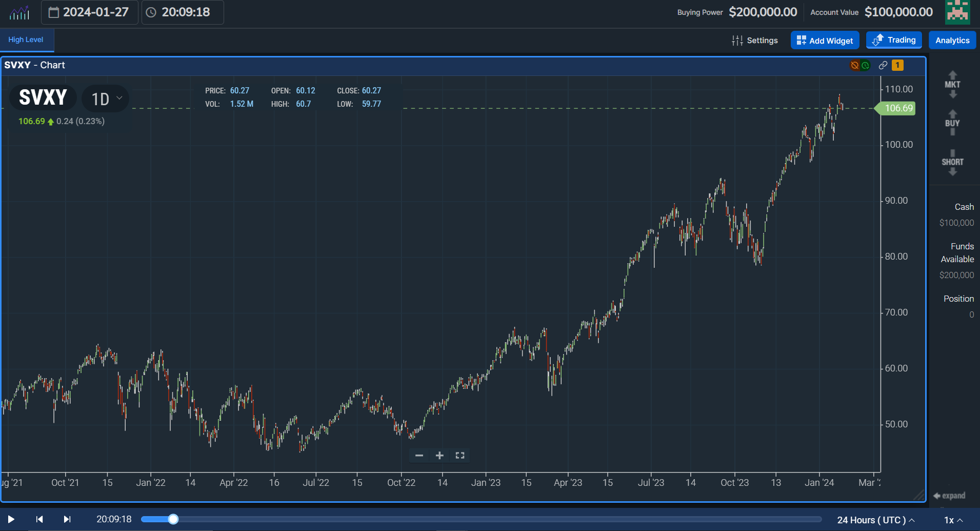This screenshot has height=531, width=980.
Task: Select the High Level tab
Action: [x=26, y=39]
